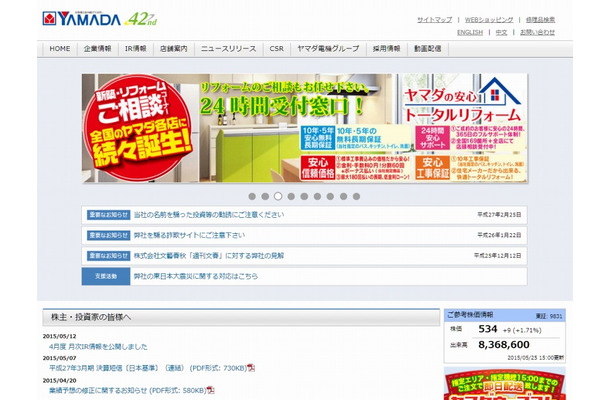Viewport: 610px width, 400px height.
Task: Click date 平成27年2月25日 on first notice
Action: coord(499,215)
